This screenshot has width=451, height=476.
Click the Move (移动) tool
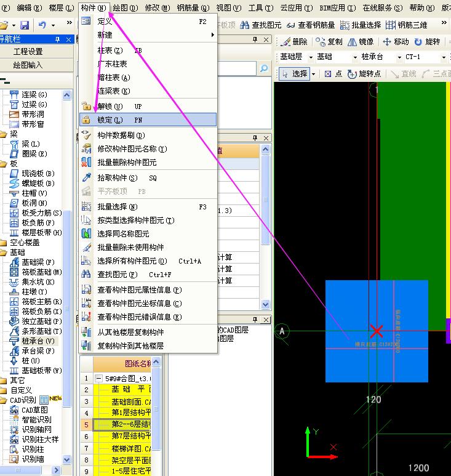(x=396, y=42)
